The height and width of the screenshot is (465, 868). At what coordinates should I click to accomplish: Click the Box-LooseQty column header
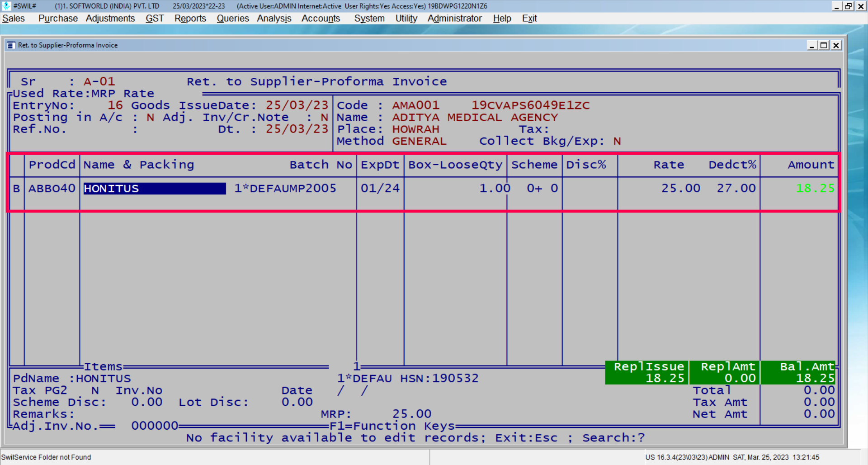[x=455, y=165]
